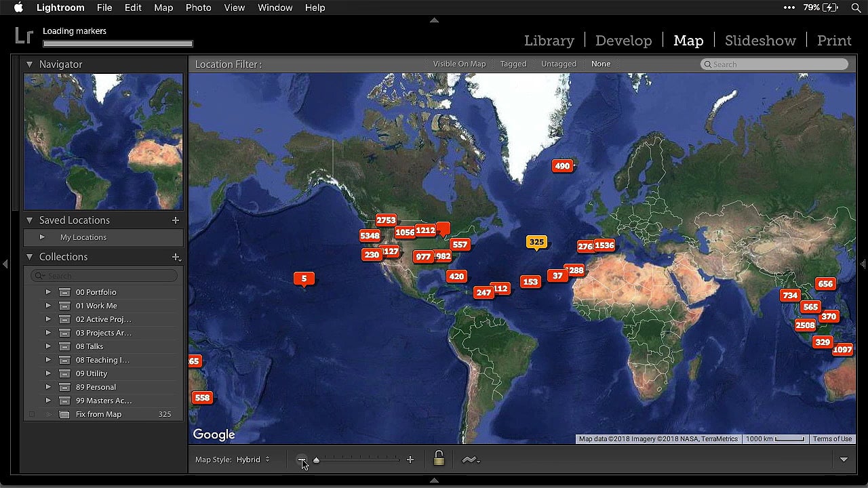Expand the 01 Work Me collection set

(x=48, y=306)
